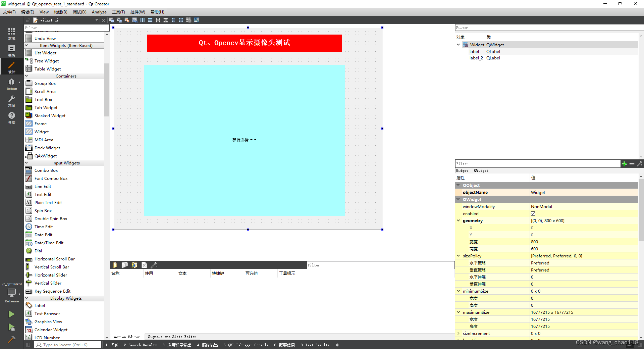Collapse the sizePolicy property group

pyautogui.click(x=459, y=256)
